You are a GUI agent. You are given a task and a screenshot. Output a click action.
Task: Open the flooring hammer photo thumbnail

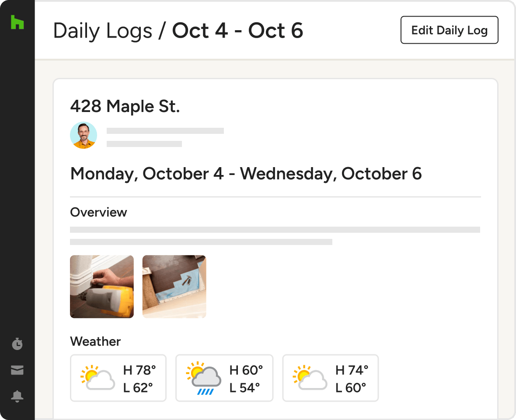[x=174, y=287]
